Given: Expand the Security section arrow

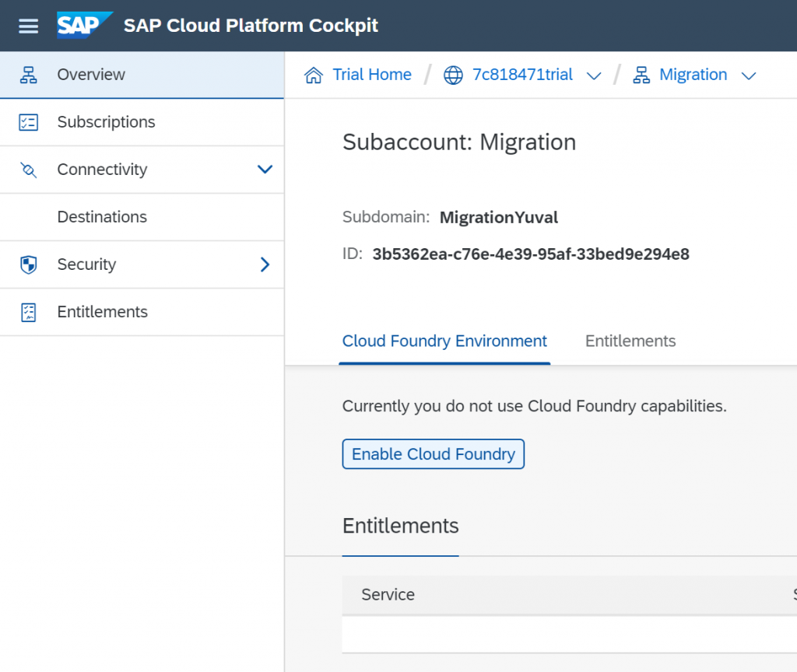Looking at the screenshot, I should (265, 264).
